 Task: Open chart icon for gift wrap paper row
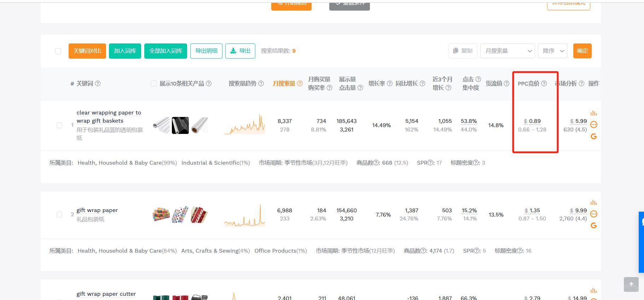[593, 202]
